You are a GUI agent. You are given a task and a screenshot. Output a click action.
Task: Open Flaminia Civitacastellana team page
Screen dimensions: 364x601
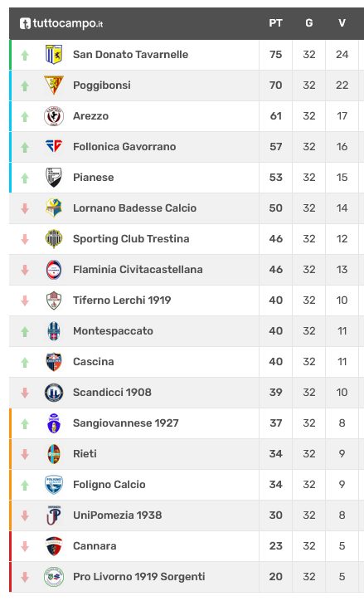pos(138,270)
